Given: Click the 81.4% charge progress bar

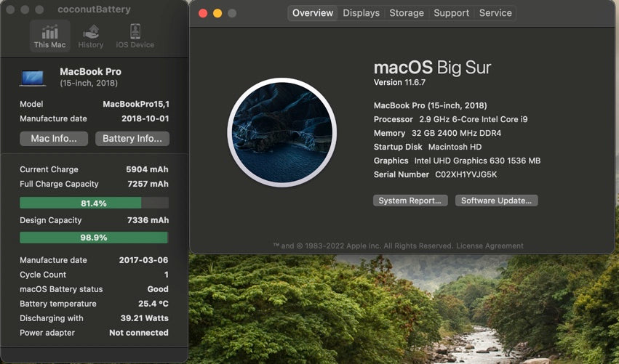Looking at the screenshot, I should [x=94, y=203].
